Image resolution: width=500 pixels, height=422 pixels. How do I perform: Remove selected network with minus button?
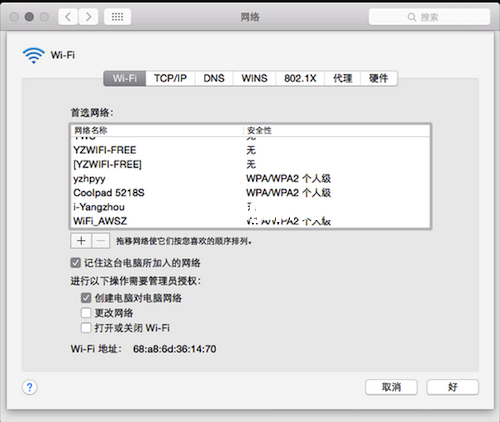101,241
